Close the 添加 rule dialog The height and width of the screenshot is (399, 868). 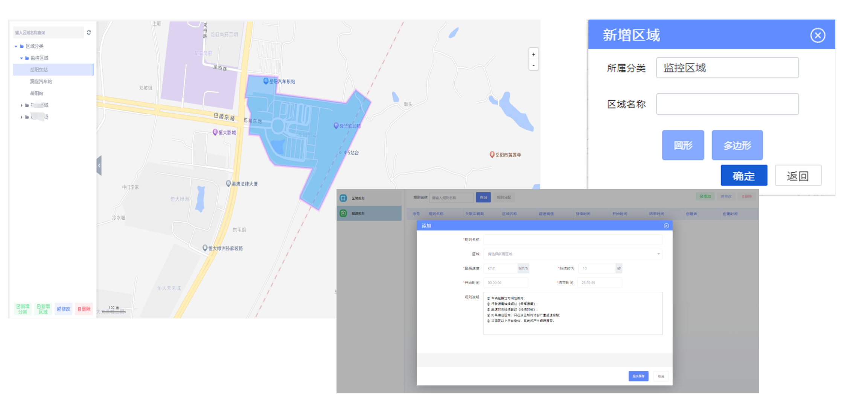coord(666,226)
